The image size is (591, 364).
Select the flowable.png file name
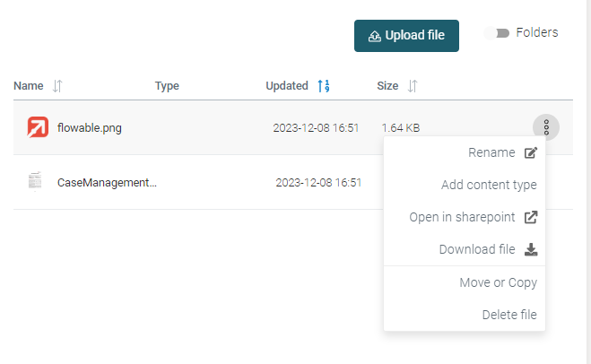pyautogui.click(x=90, y=128)
